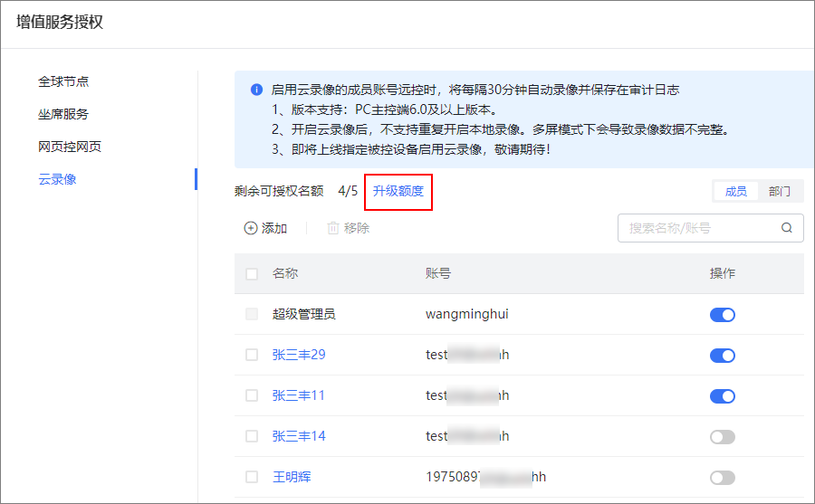Image resolution: width=815 pixels, height=504 pixels.
Task: Open the 张三丰14 member name link
Action: [299, 436]
